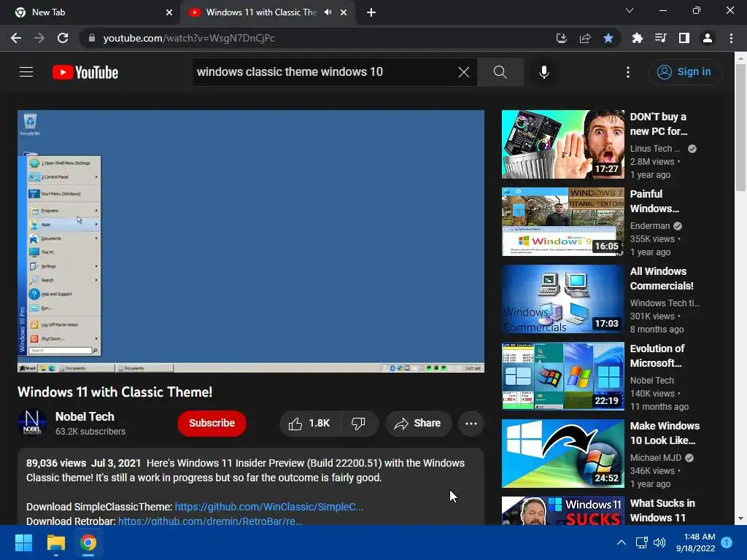Click the install app icon in address bar
This screenshot has width=747, height=560.
point(562,38)
